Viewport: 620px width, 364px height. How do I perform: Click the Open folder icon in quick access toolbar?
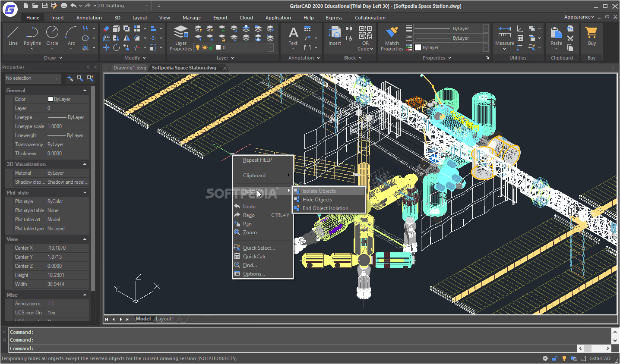point(35,6)
